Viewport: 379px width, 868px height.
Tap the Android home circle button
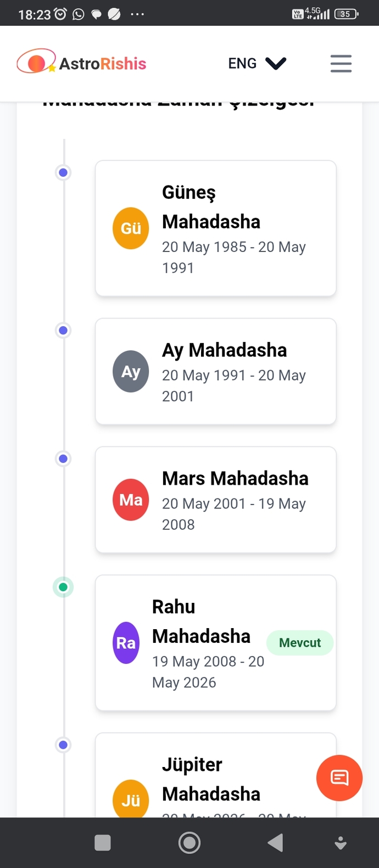189,842
